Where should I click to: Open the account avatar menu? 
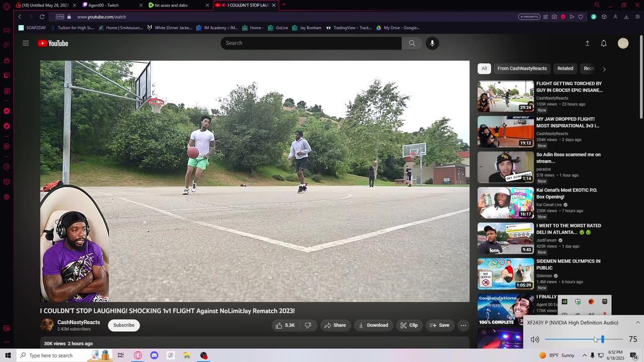click(x=623, y=43)
